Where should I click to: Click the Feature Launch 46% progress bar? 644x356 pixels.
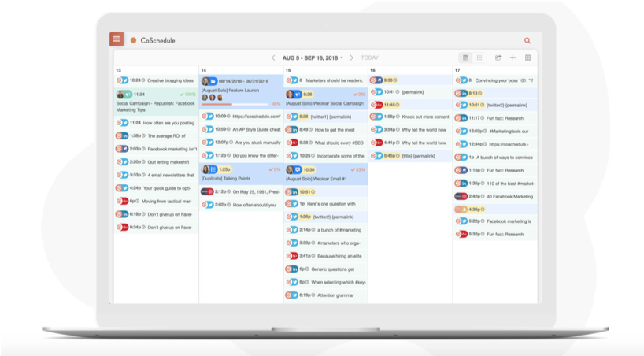[x=235, y=103]
